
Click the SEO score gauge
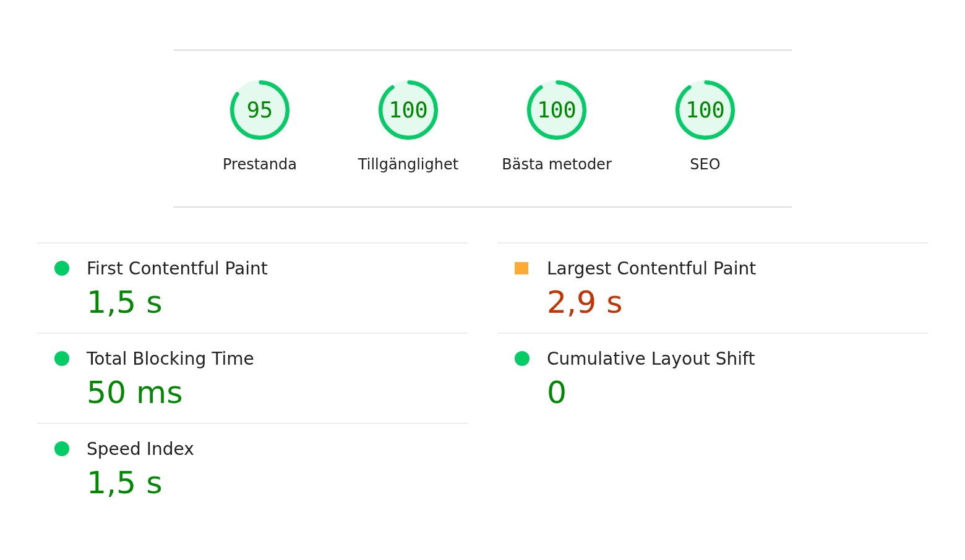(x=705, y=110)
